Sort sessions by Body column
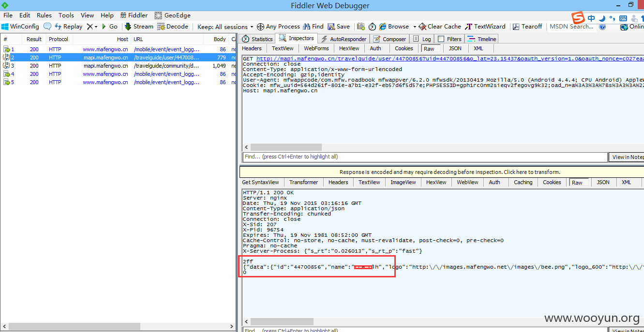The height and width of the screenshot is (332, 644). tap(216, 39)
